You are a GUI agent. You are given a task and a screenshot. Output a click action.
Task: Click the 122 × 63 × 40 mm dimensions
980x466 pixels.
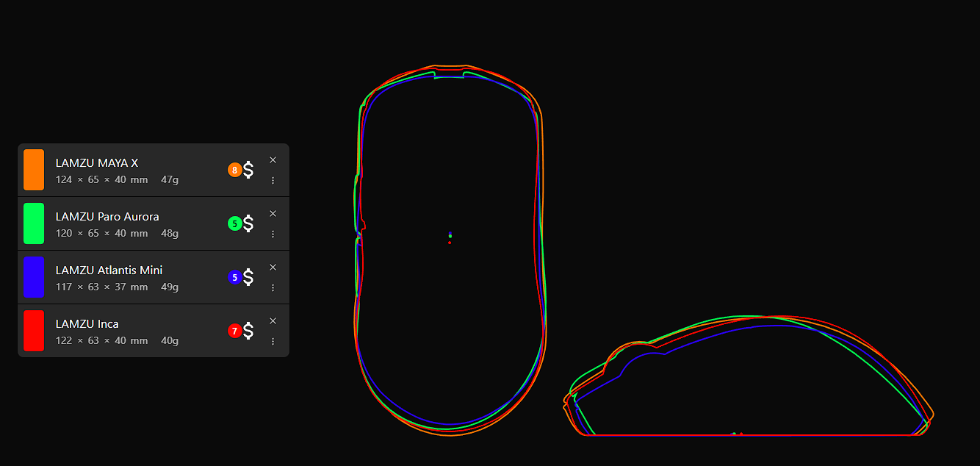[102, 341]
